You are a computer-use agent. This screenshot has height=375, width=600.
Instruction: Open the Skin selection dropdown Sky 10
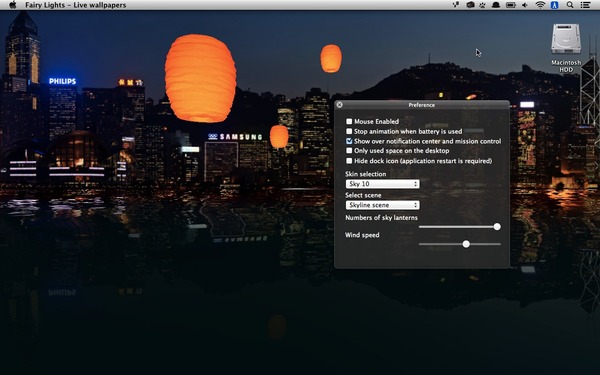382,184
